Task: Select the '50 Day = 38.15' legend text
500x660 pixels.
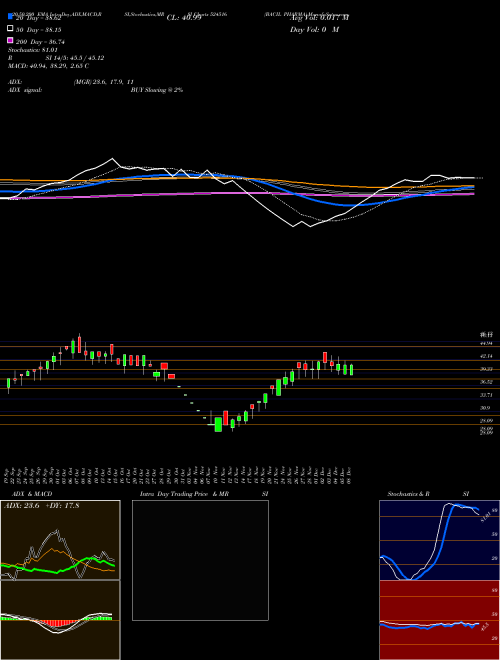Action: click(38, 30)
